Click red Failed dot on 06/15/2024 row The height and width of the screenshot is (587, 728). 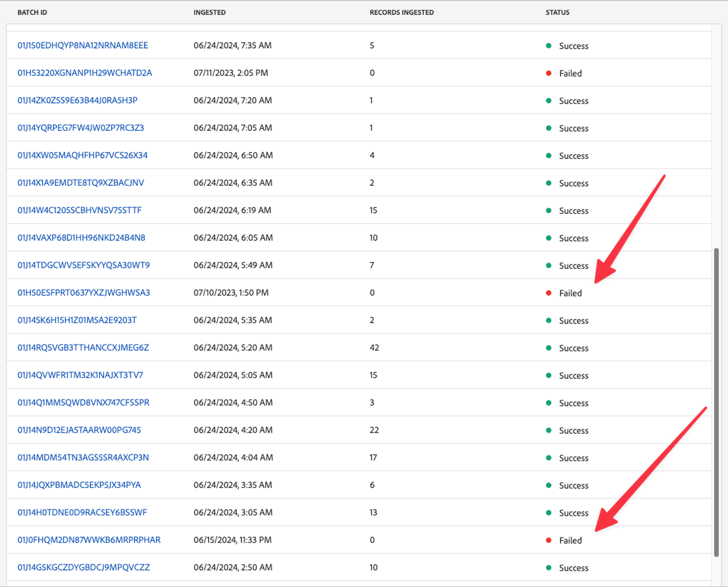tap(548, 540)
